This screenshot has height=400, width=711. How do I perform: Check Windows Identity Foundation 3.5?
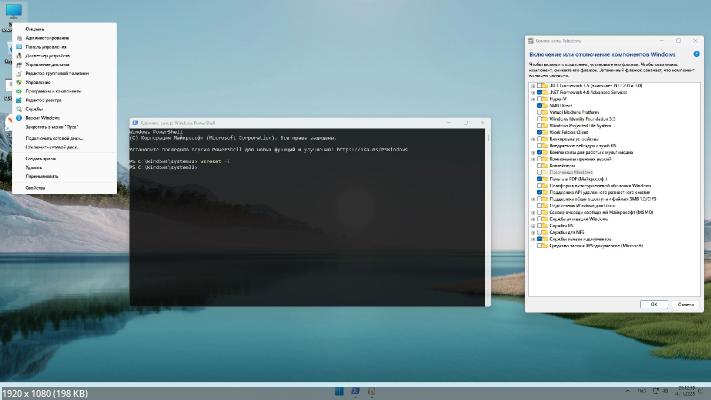click(x=540, y=119)
